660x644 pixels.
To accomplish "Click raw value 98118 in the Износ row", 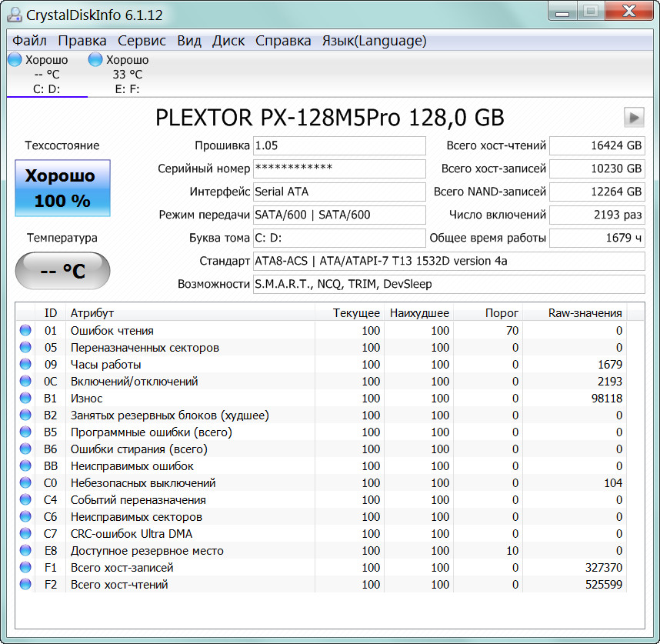I will [607, 399].
